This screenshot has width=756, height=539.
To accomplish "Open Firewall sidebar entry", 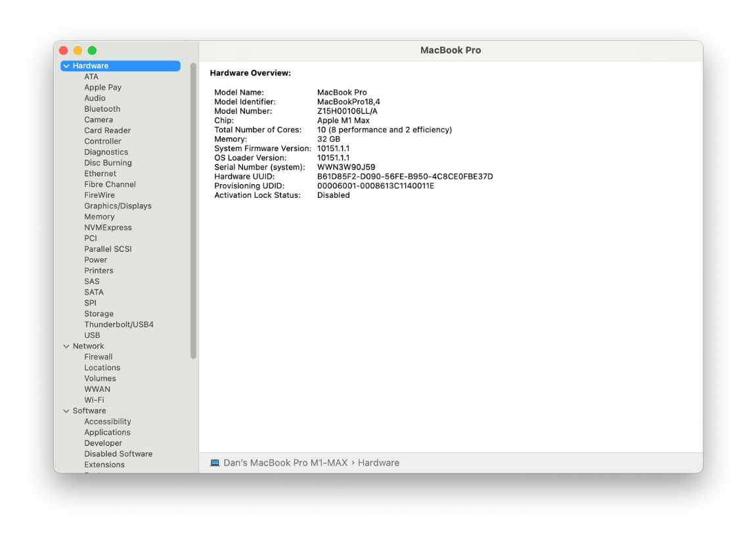I will click(99, 357).
